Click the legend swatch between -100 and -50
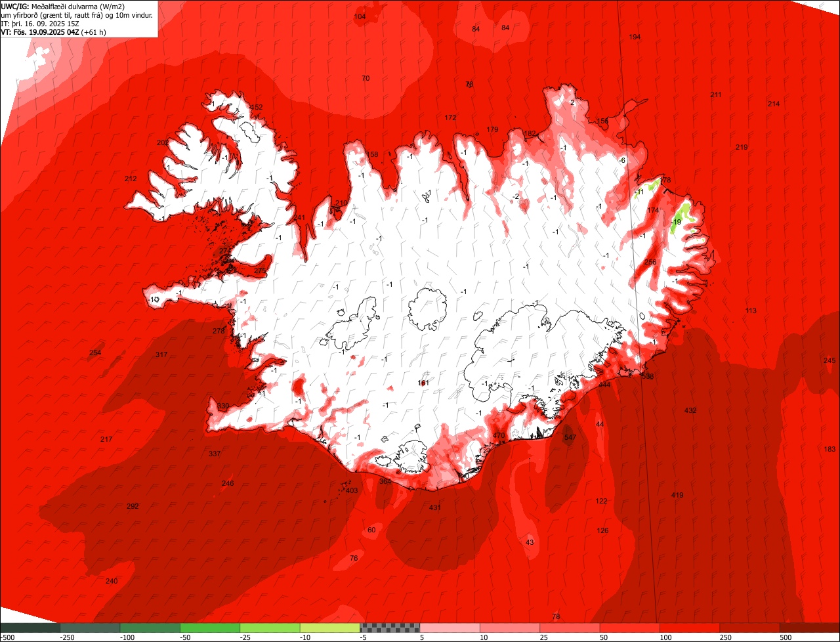The image size is (840, 642). (150, 628)
